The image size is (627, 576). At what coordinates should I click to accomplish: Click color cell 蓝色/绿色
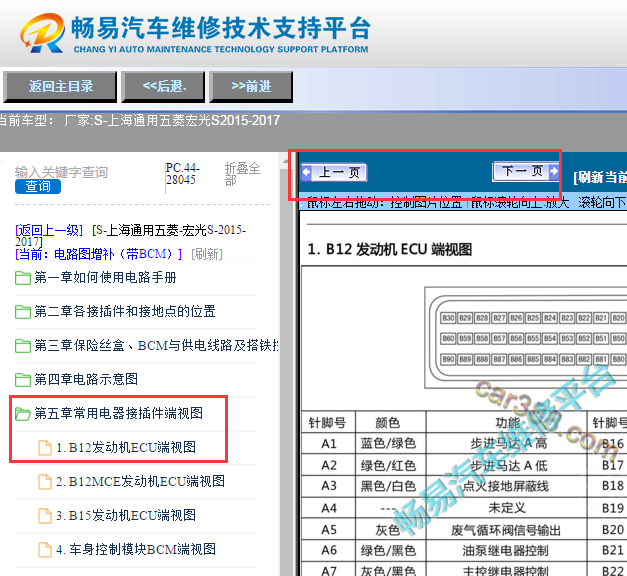pyautogui.click(x=391, y=444)
